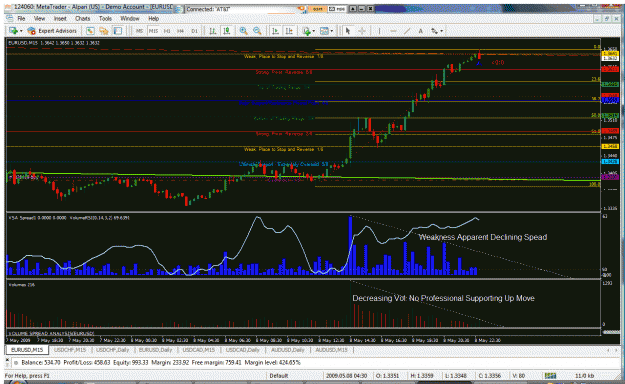625x384 pixels.
Task: Select the M15 timeframe button
Action: coord(153,31)
